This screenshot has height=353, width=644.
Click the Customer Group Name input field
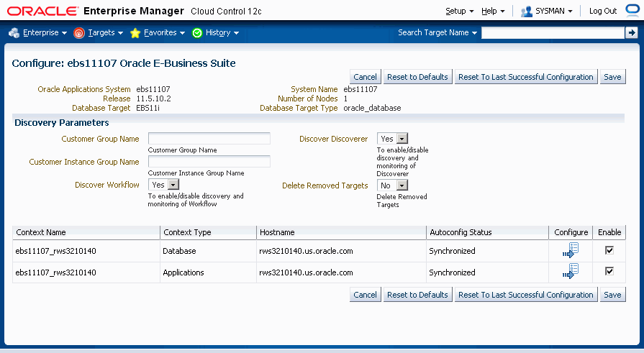pyautogui.click(x=209, y=138)
